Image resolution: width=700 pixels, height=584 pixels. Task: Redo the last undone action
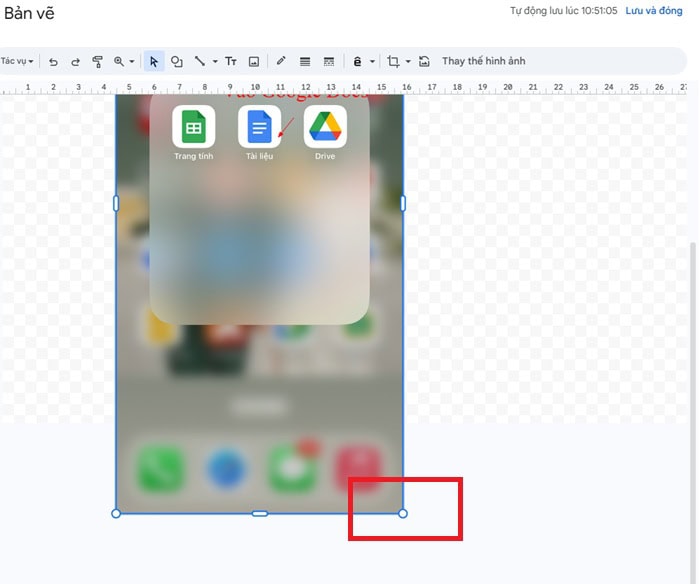click(75, 62)
